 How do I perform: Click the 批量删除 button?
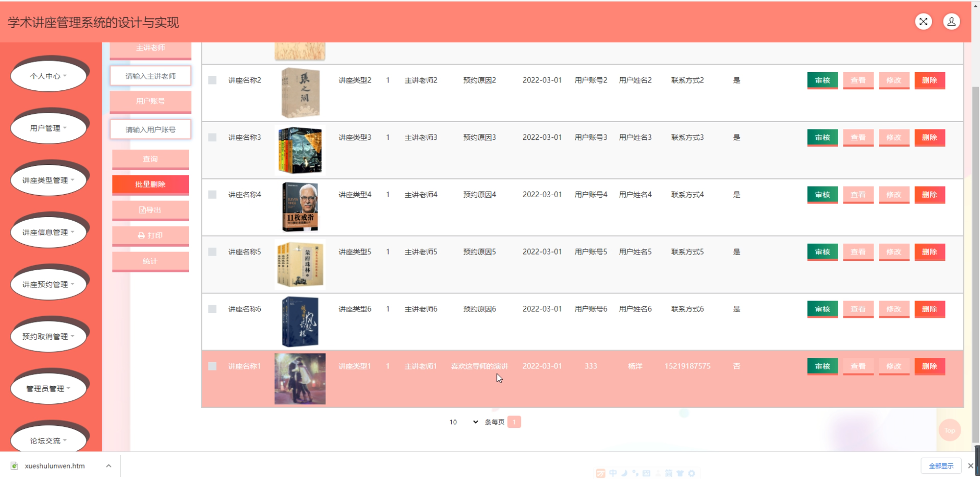(150, 185)
